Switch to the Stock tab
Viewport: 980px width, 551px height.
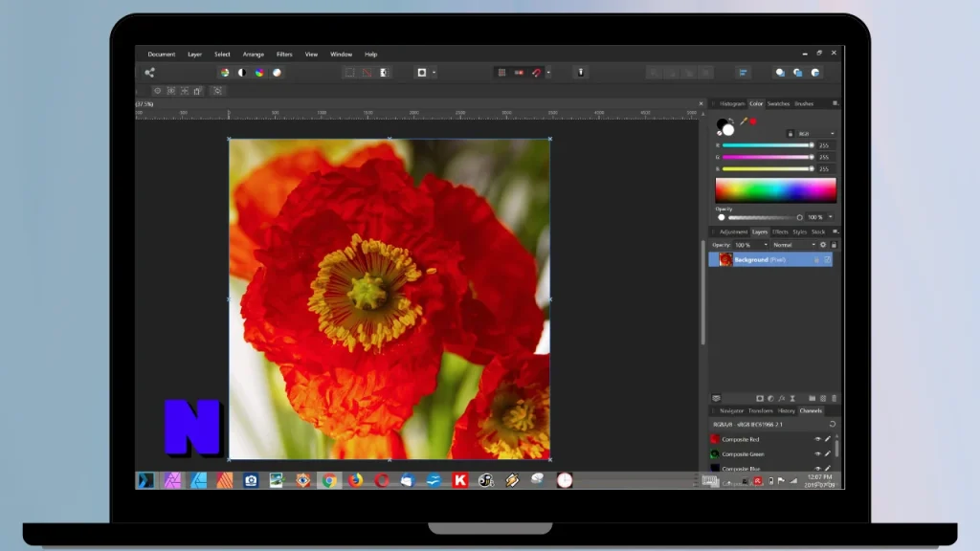818,231
